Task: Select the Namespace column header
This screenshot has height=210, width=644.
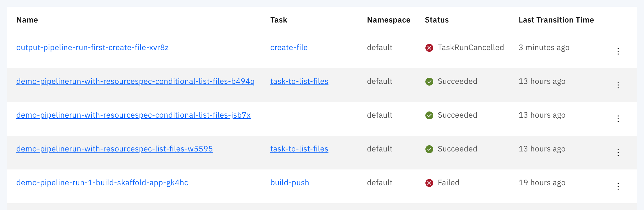Action: coord(388,20)
